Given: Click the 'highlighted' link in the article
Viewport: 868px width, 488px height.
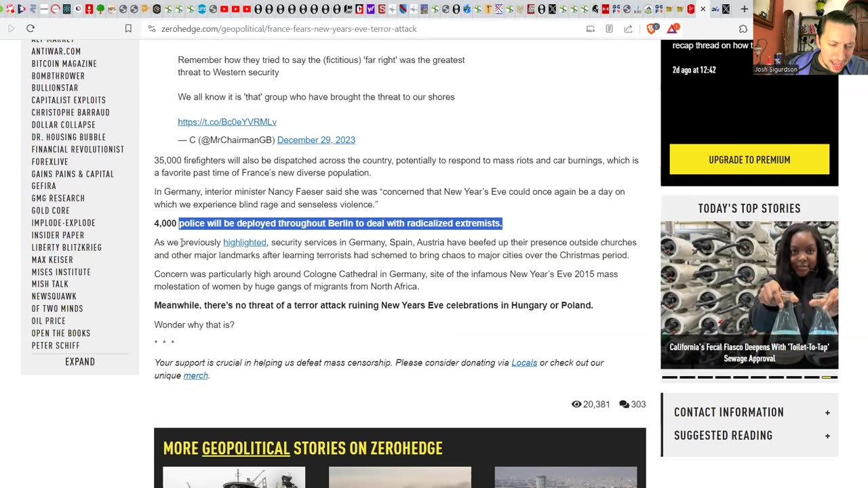Looking at the screenshot, I should pos(245,242).
